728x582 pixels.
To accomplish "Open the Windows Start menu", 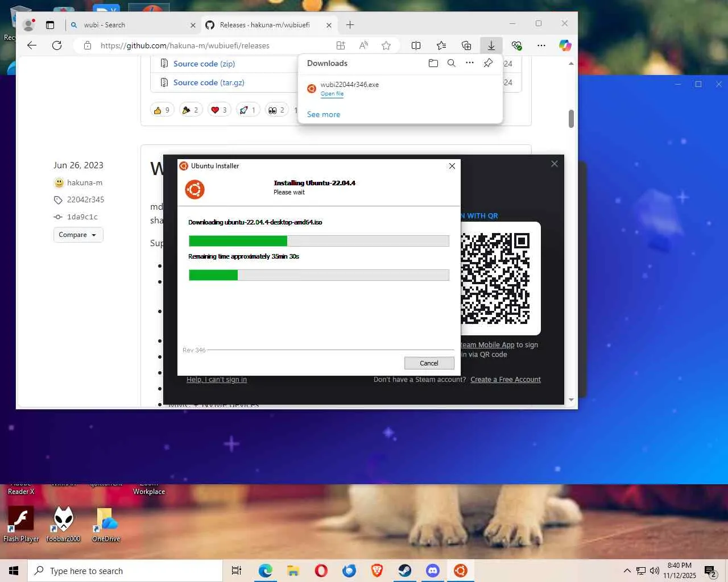I will click(x=14, y=571).
